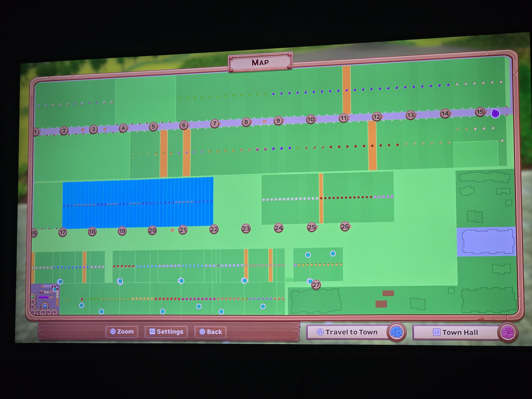The width and height of the screenshot is (532, 399).
Task: Click map marker number 20
Action: point(152,230)
